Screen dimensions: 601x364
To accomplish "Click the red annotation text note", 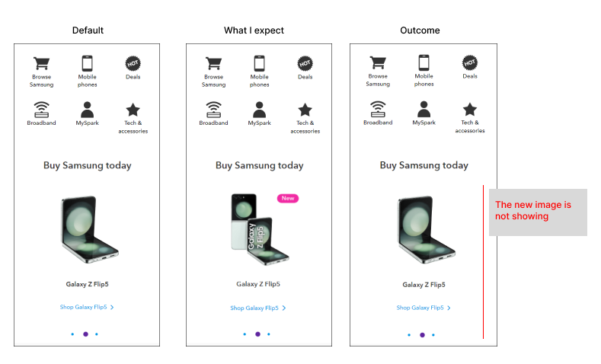I will point(533,211).
